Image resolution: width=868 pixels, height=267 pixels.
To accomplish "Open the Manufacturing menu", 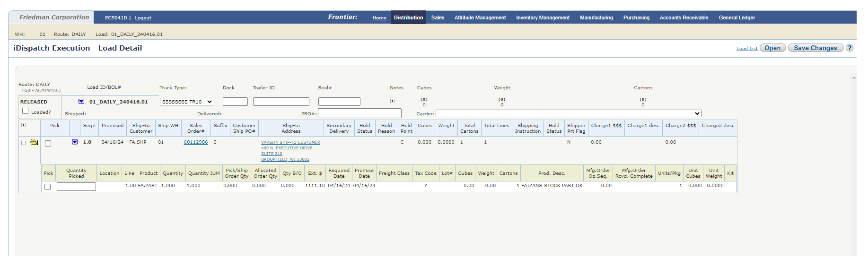I will pos(596,17).
